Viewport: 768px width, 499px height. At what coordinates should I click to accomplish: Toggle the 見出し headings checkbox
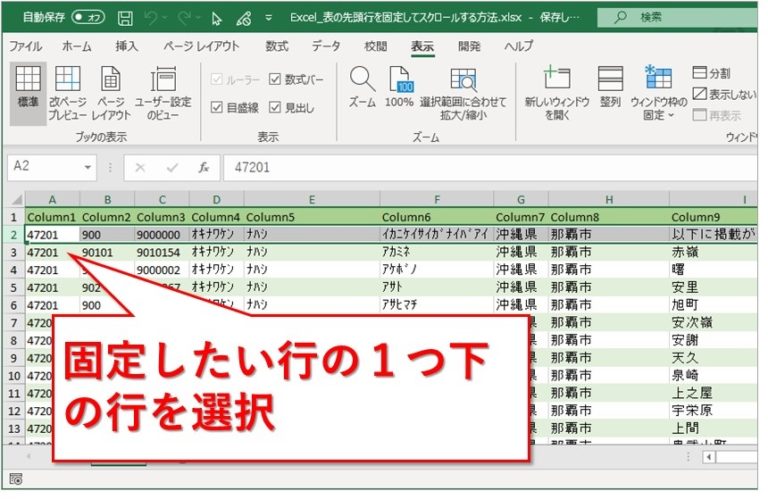275,107
